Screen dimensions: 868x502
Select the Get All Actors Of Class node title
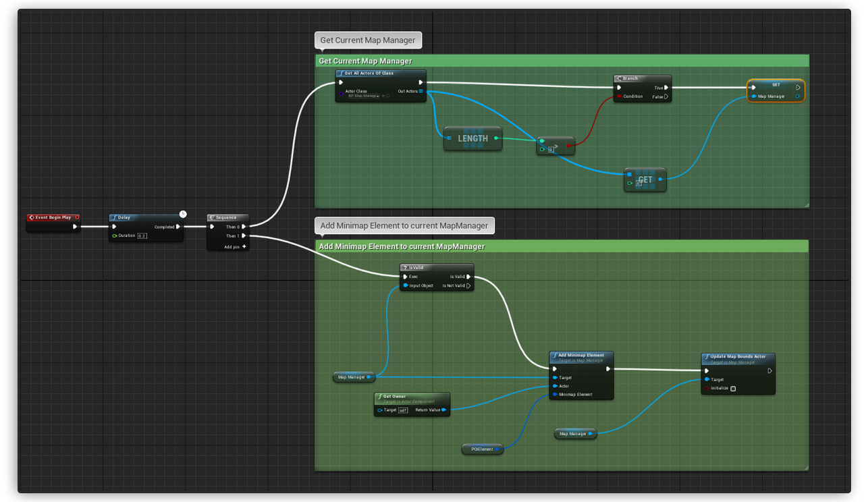369,74
